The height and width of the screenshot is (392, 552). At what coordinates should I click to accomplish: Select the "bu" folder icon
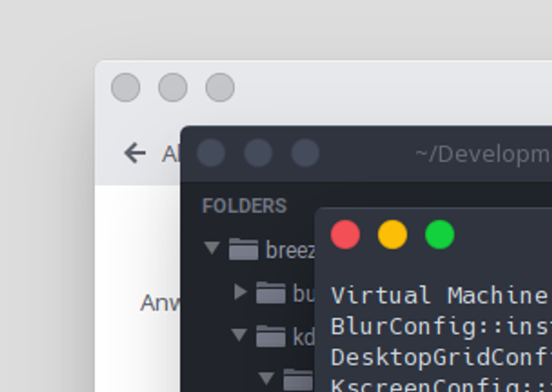click(x=271, y=292)
